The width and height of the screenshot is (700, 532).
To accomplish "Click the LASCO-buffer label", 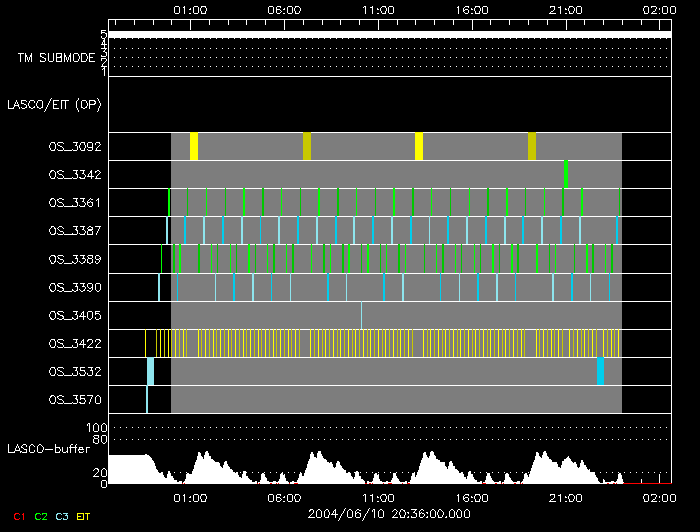I will [49, 448].
